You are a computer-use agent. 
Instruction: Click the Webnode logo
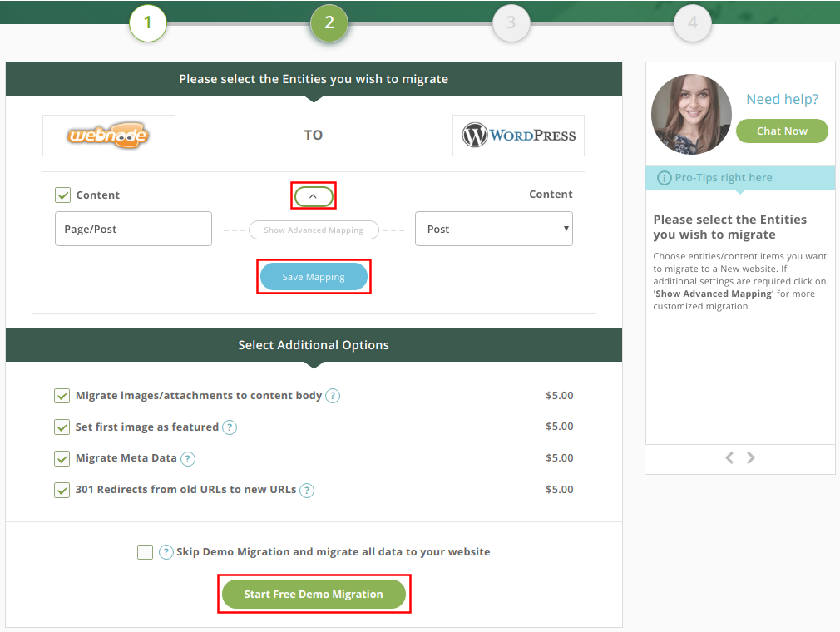point(109,136)
